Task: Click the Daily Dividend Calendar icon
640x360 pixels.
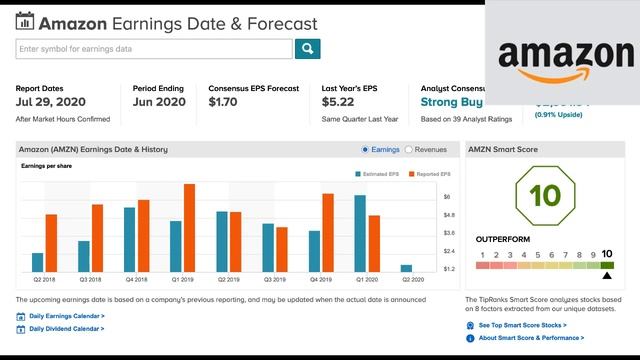Action: coord(20,329)
